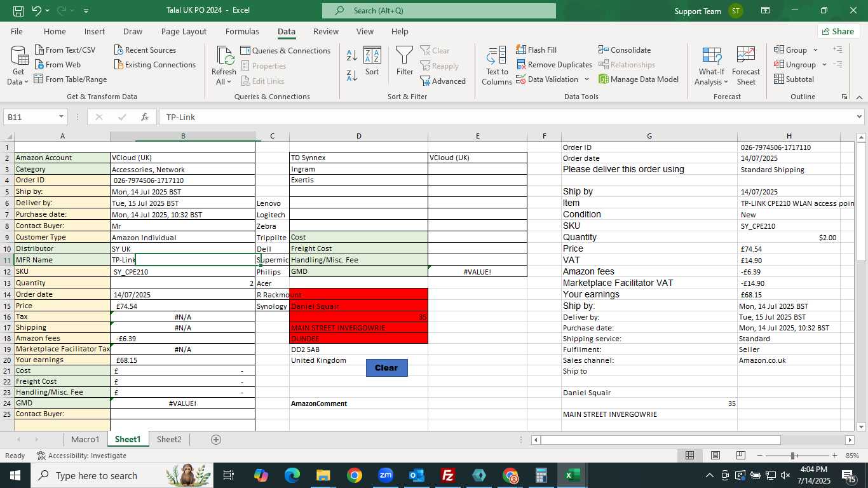Click From Table/Range button
This screenshot has width=868, height=488.
(x=71, y=79)
